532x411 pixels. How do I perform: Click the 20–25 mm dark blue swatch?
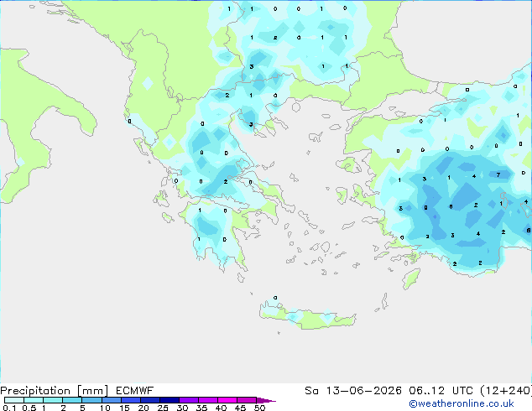150,400
